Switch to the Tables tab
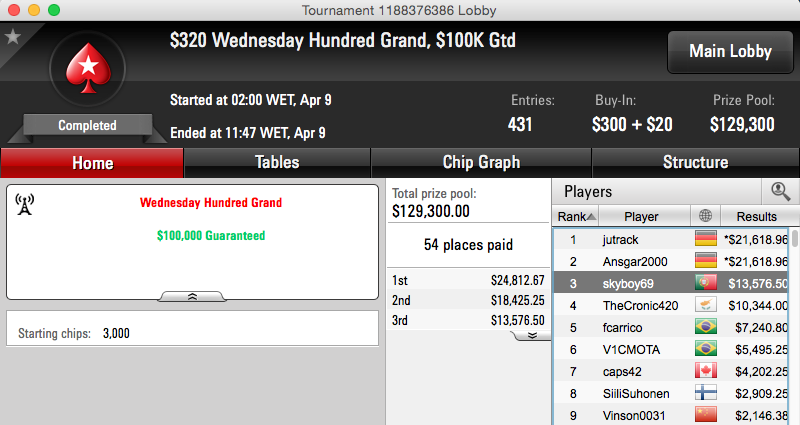The image size is (800, 425). coord(277,163)
